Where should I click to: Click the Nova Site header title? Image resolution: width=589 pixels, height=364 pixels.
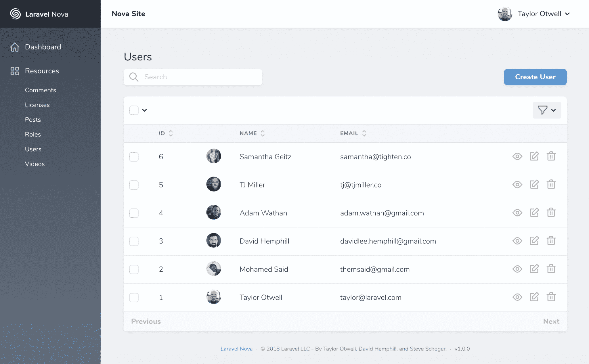click(128, 14)
